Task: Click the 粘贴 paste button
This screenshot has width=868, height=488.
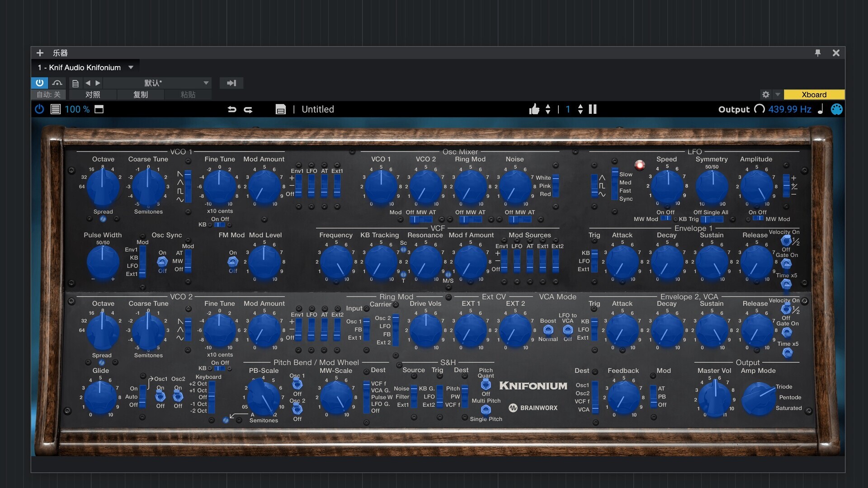Action: (x=188, y=95)
